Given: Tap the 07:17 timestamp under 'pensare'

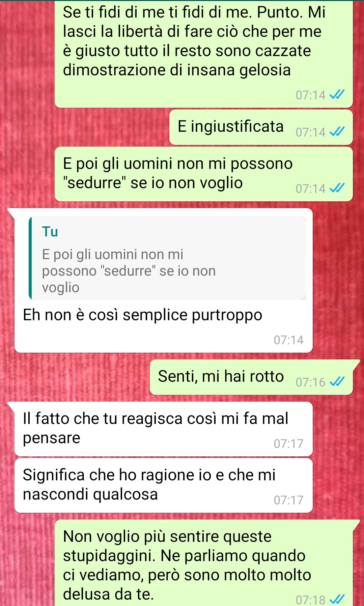Looking at the screenshot, I should pos(288,444).
